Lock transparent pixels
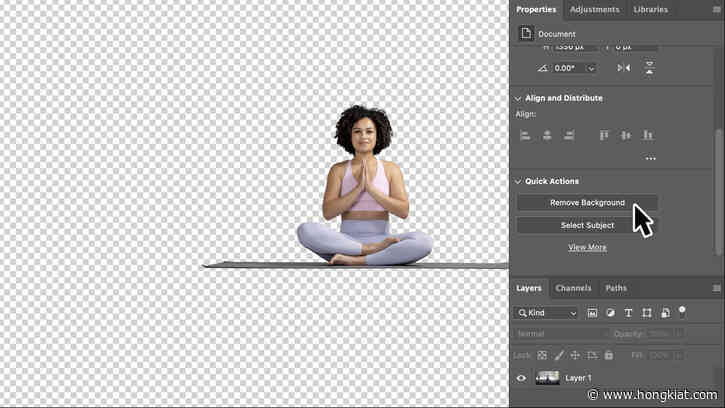Viewport: 725px width, 408px height. 542,355
